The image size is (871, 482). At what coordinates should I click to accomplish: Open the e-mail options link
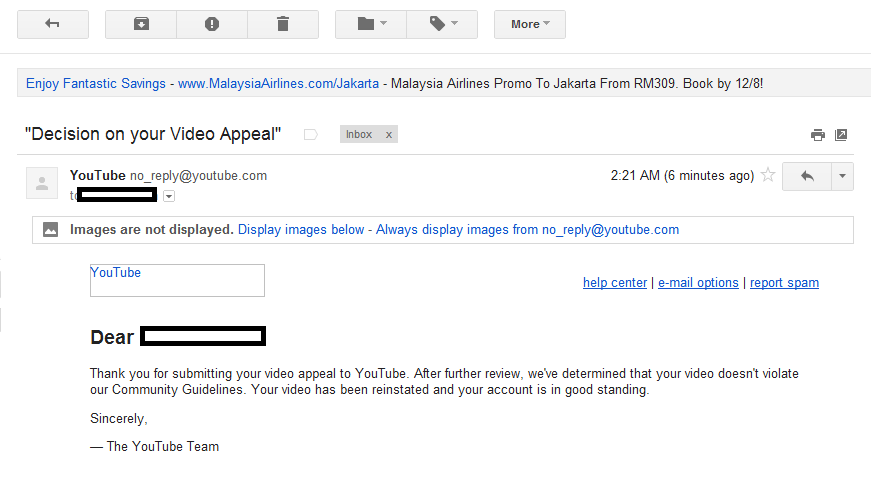(x=698, y=283)
